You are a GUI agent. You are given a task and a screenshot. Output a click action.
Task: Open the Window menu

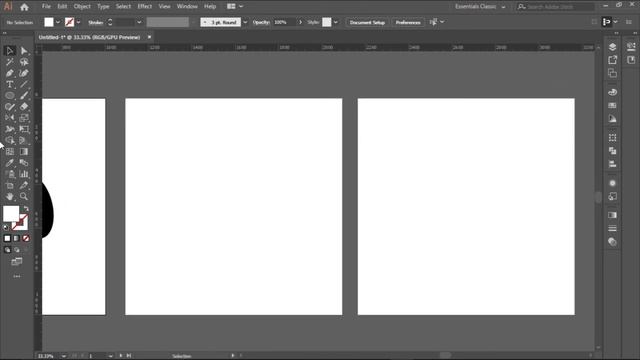point(187,7)
